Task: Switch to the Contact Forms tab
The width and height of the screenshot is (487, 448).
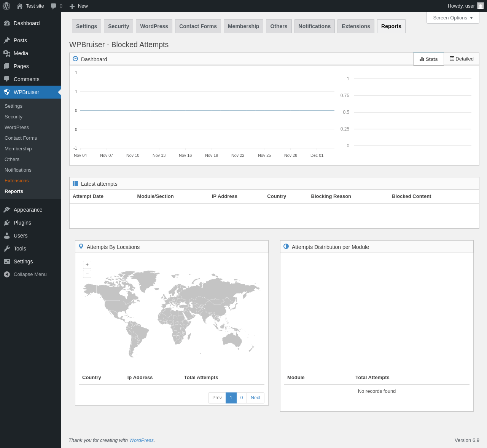Action: point(198,26)
